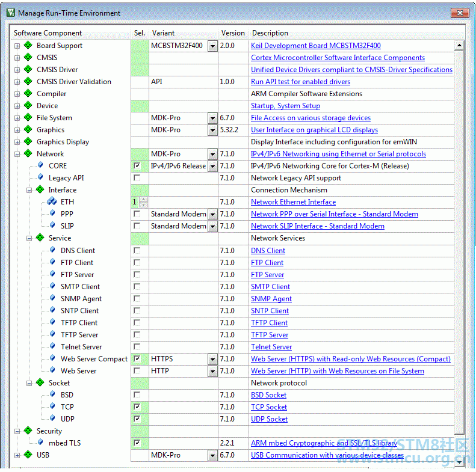
Task: Click the Service green diamond icon
Action: pos(40,238)
